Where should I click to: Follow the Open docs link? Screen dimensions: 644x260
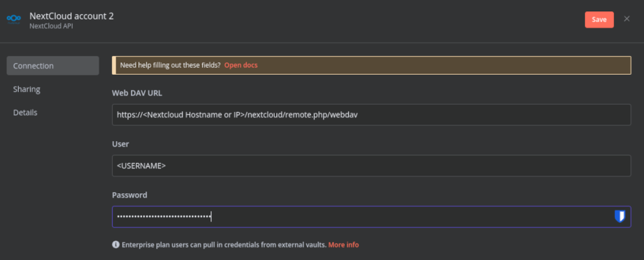point(241,65)
